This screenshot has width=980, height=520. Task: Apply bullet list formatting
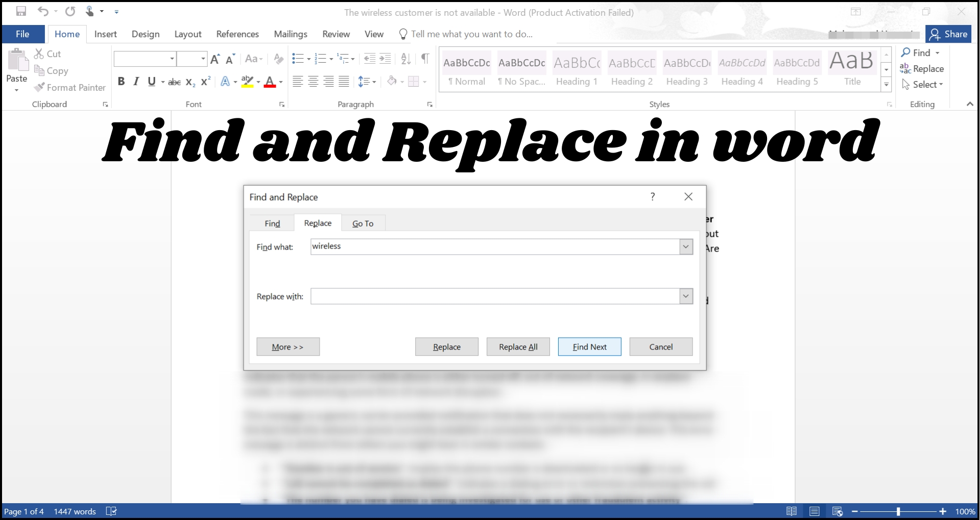click(298, 59)
